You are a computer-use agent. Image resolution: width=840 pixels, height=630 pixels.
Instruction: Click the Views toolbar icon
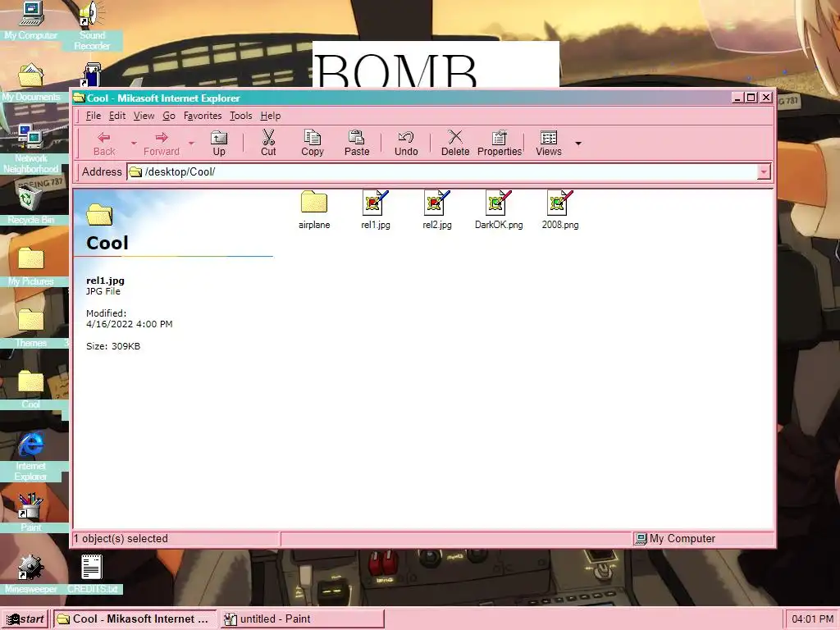[x=549, y=143]
